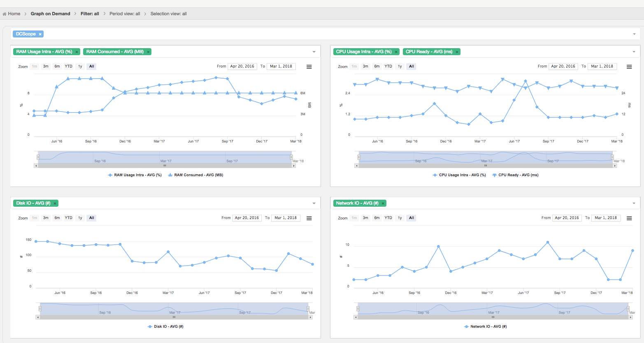Click CPU navigator scrollbar right arrow
644x343 pixels.
tap(615, 166)
